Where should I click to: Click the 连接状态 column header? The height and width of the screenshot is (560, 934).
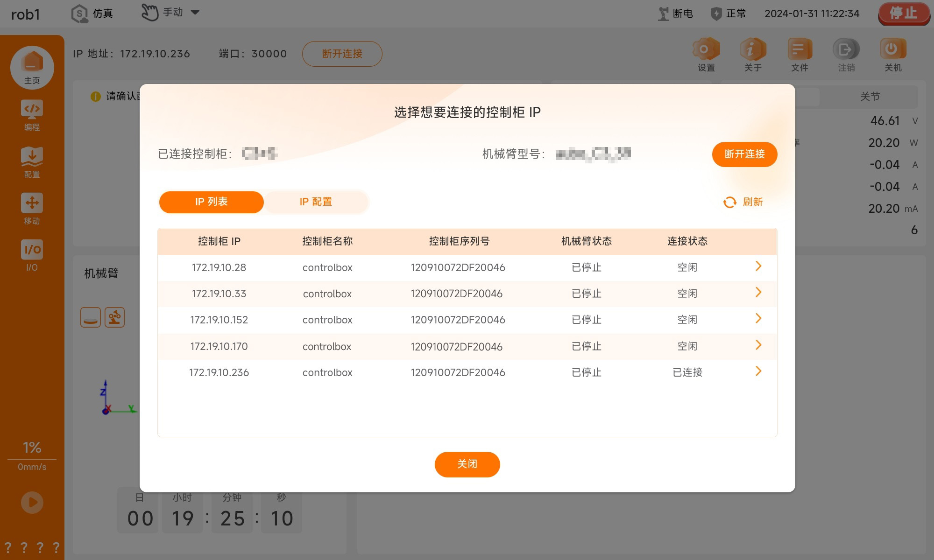pos(687,241)
